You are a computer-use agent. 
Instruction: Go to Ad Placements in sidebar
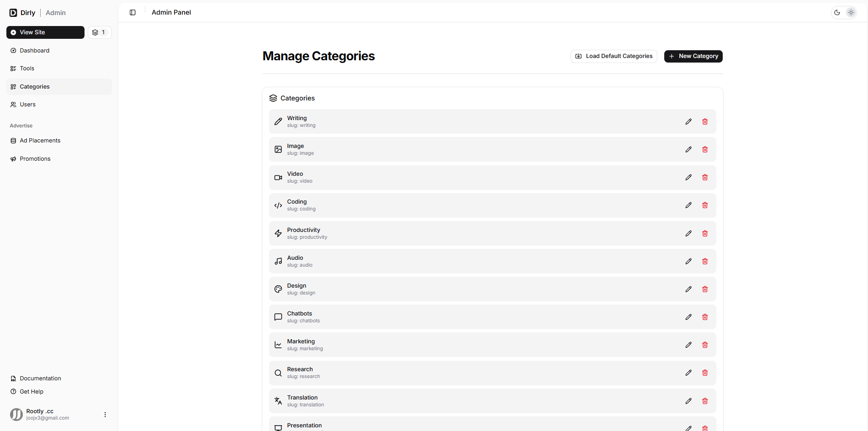[40, 141]
